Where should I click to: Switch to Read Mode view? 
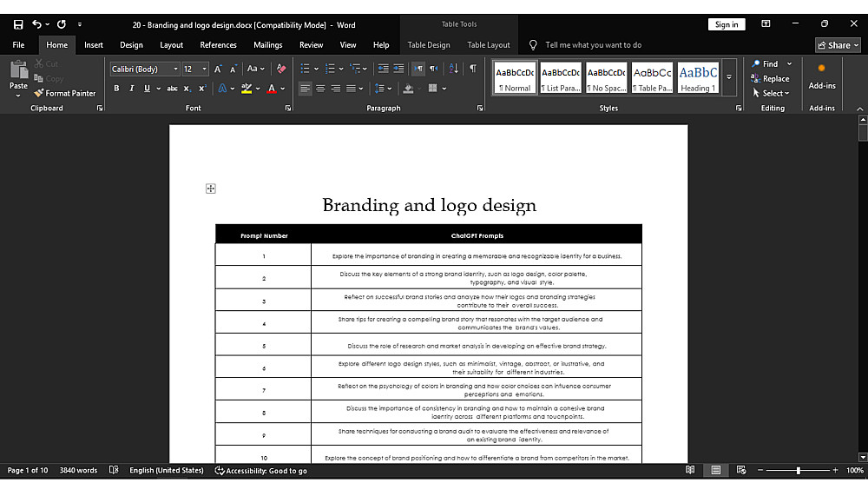[690, 470]
